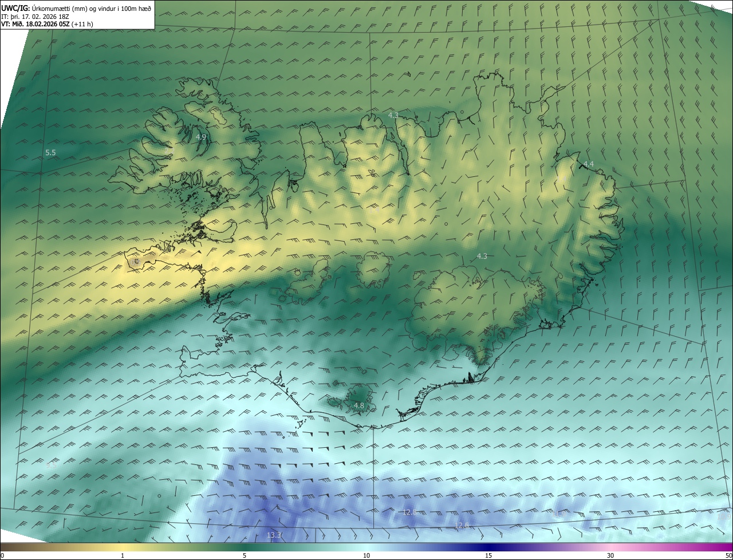The width and height of the screenshot is (733, 560).
Task: Click the colour scale tick labelled 0
Action: tap(2, 555)
